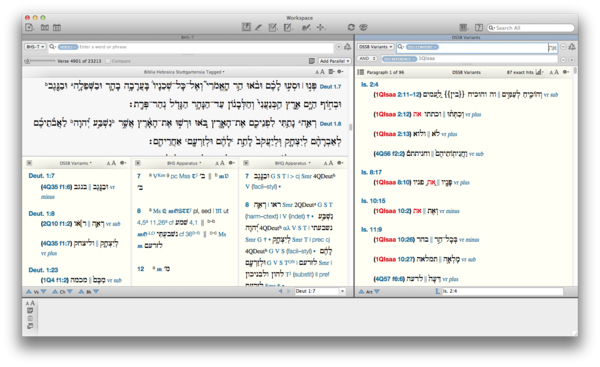Viewport: 600px width, 367px height.
Task: Click the sync refresh arrows icon
Action: (x=351, y=27)
